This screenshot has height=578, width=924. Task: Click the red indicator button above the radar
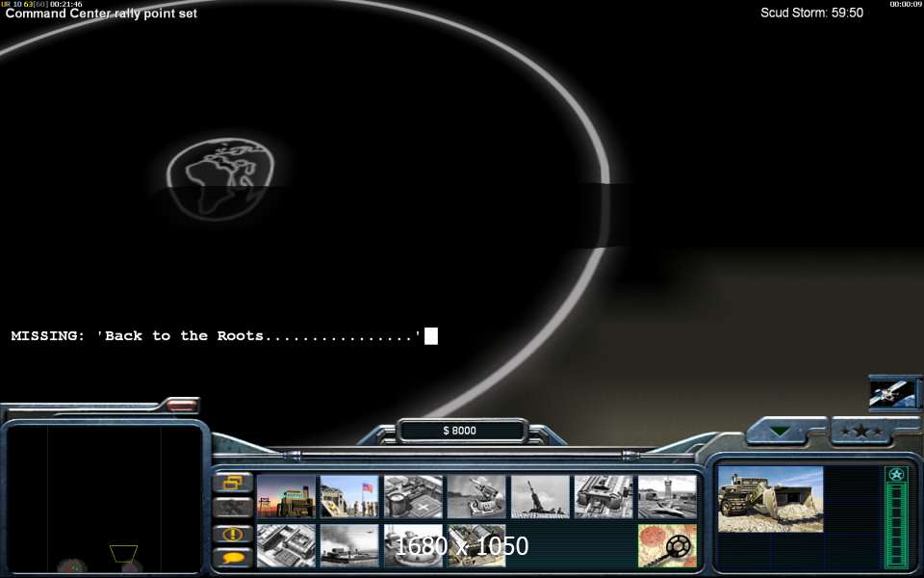point(182,405)
